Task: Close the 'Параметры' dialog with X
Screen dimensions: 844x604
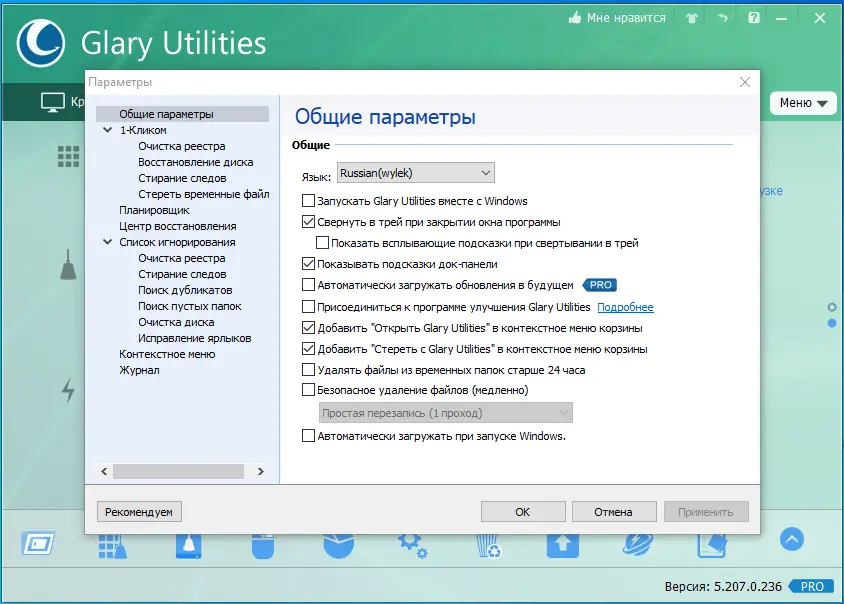Action: pos(744,82)
